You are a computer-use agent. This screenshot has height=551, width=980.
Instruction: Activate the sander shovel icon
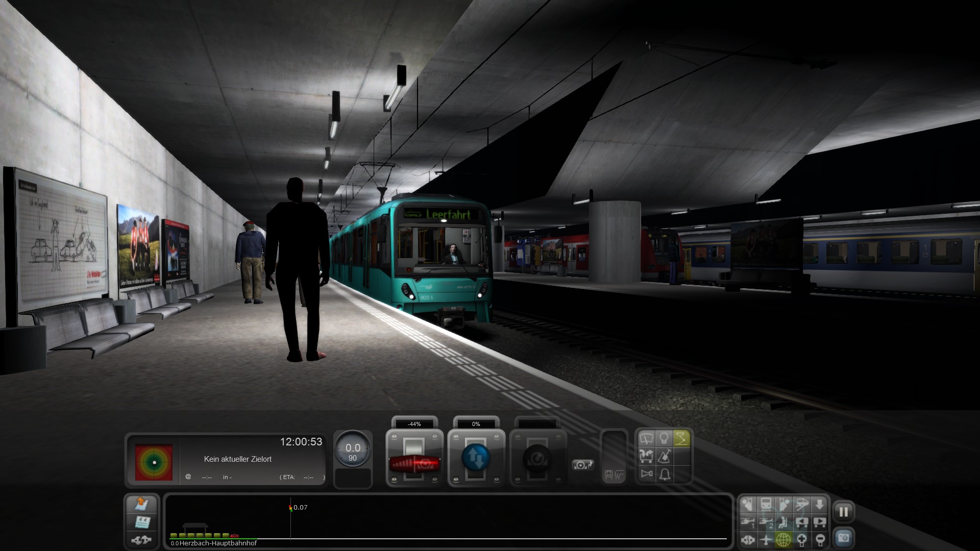(x=664, y=456)
